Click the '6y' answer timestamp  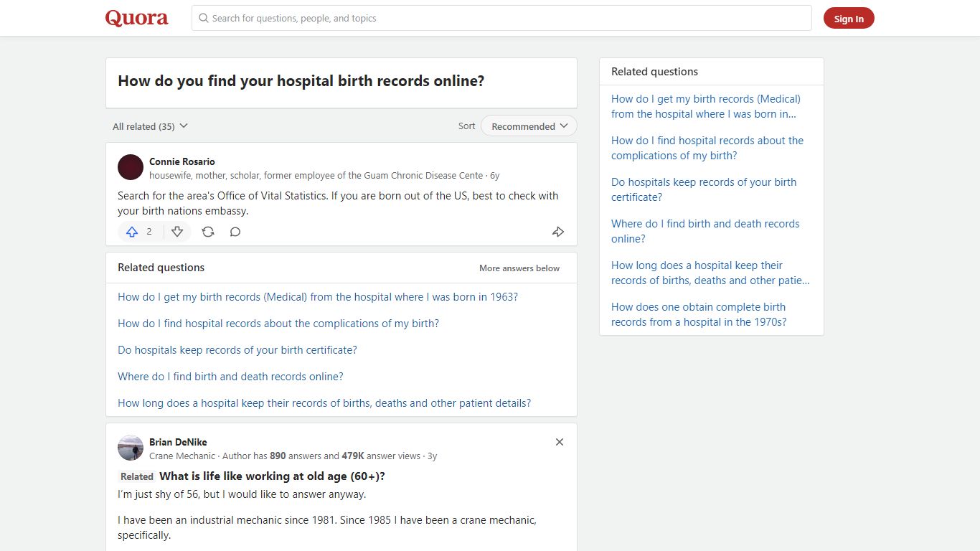tap(495, 176)
